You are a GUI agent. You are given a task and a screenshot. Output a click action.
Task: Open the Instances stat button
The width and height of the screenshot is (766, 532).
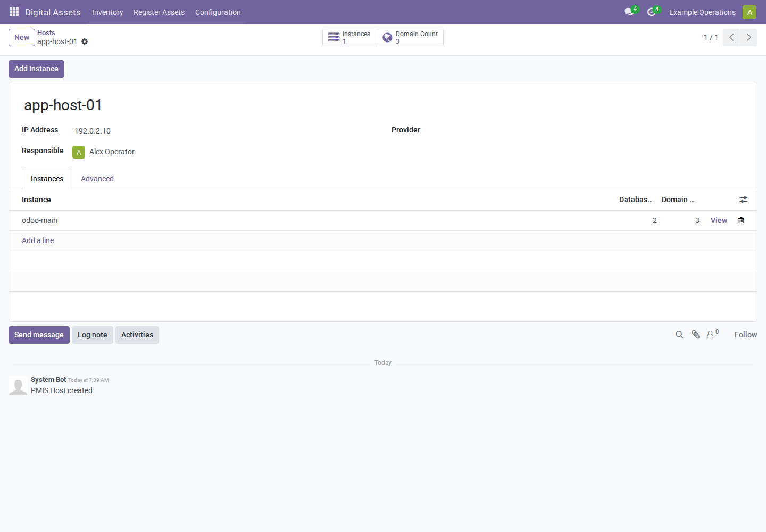pos(350,37)
